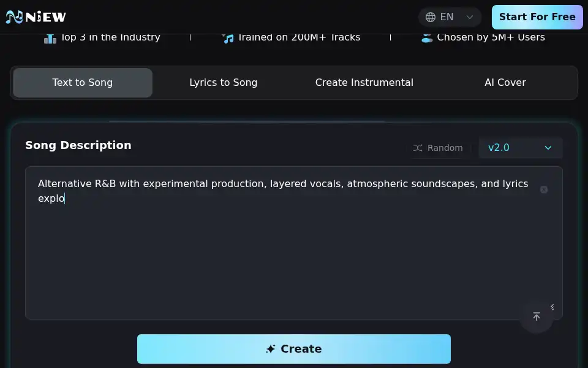
Task: Click "Chosen by 5M+ Users" text
Action: point(491,37)
